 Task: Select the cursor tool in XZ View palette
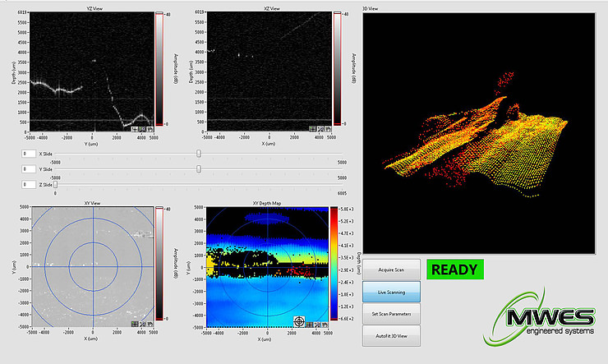coord(312,129)
